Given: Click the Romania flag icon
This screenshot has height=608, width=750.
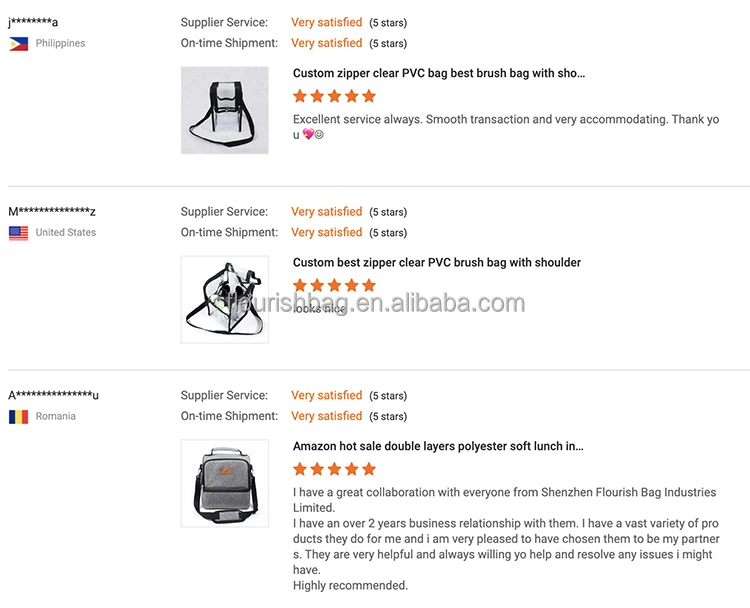Looking at the screenshot, I should click(x=18, y=417).
